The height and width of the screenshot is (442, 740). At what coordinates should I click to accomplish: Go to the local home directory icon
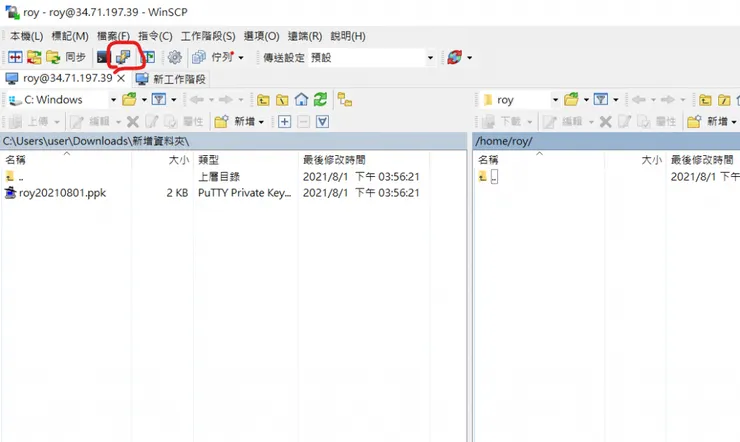coord(301,100)
